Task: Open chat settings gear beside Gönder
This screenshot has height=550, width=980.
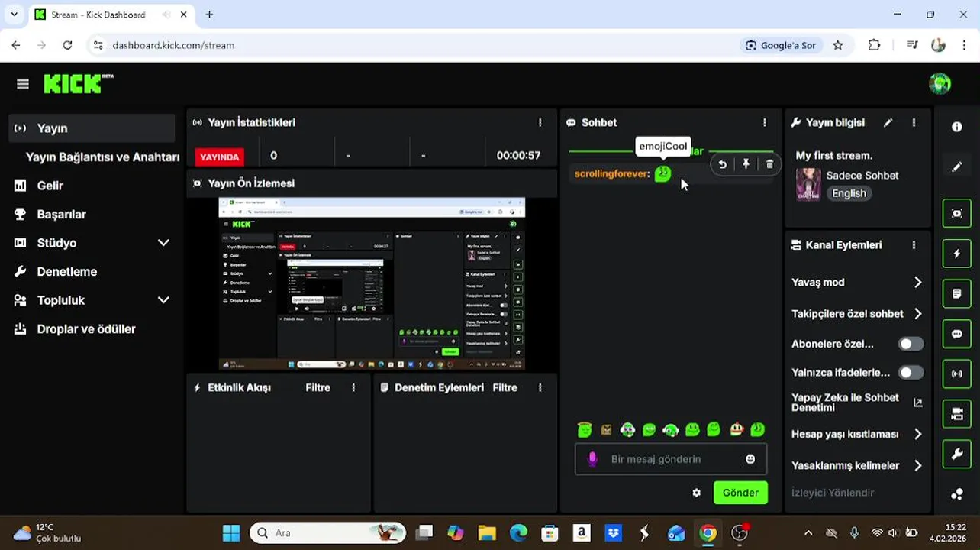Action: [x=696, y=493]
